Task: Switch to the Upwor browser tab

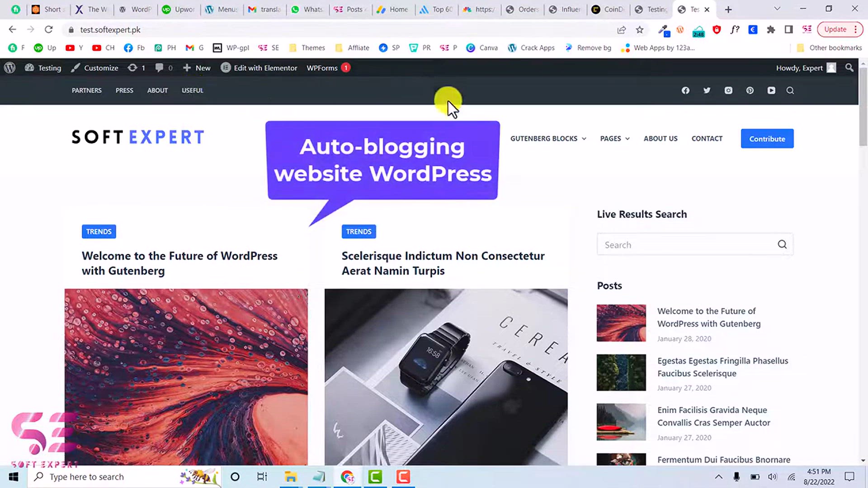Action: pyautogui.click(x=179, y=9)
